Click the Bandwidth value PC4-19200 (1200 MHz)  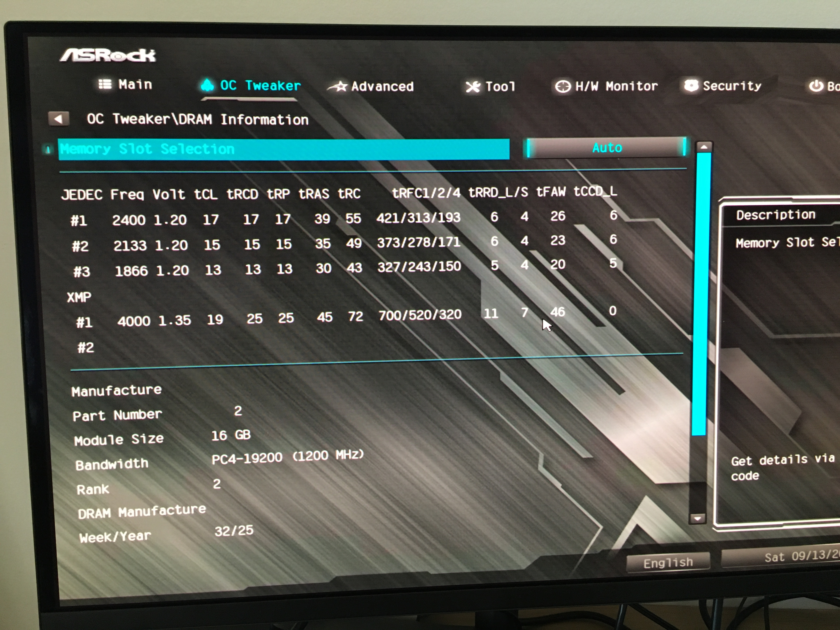point(287,457)
